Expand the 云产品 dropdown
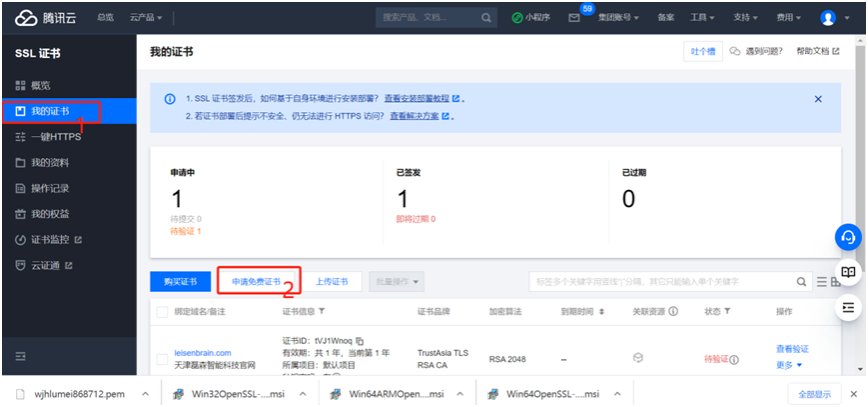This screenshot has height=407, width=868. click(x=146, y=18)
